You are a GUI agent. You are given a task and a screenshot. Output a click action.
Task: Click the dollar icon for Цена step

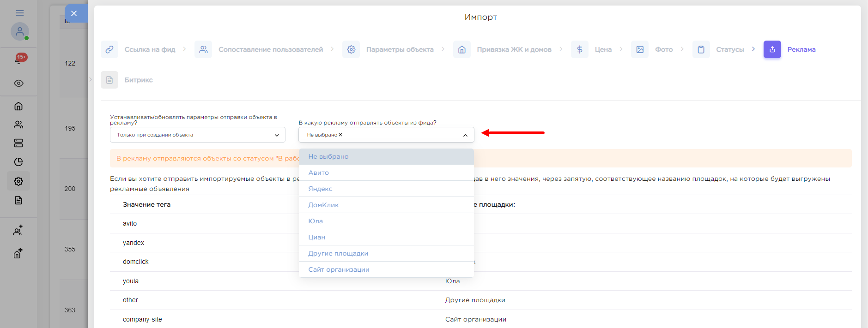coord(579,49)
